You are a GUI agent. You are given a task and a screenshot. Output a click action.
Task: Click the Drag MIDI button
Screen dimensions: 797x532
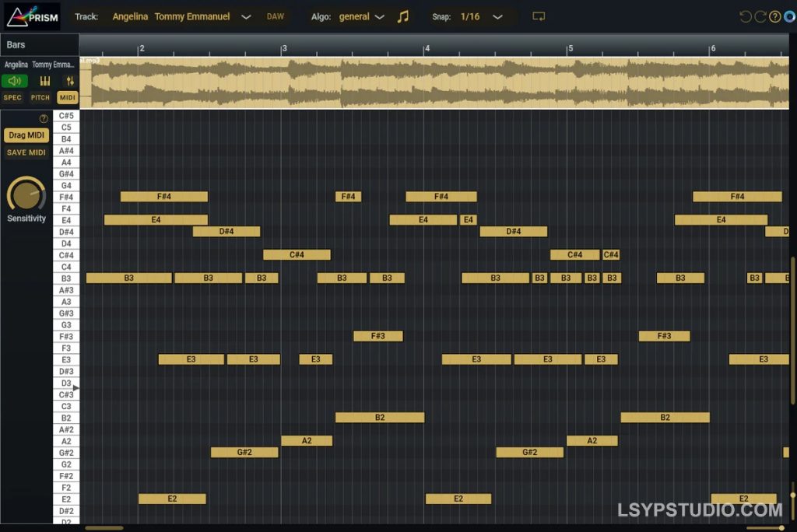click(x=26, y=135)
